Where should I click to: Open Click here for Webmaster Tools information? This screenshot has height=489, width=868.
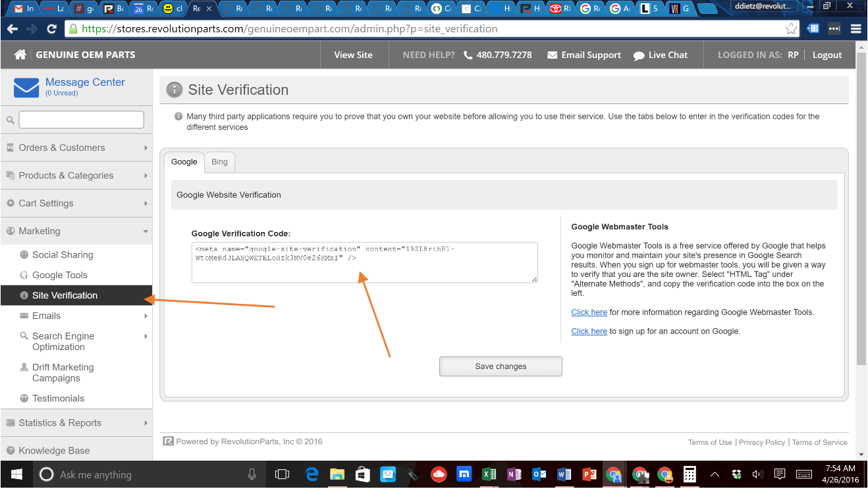point(589,312)
